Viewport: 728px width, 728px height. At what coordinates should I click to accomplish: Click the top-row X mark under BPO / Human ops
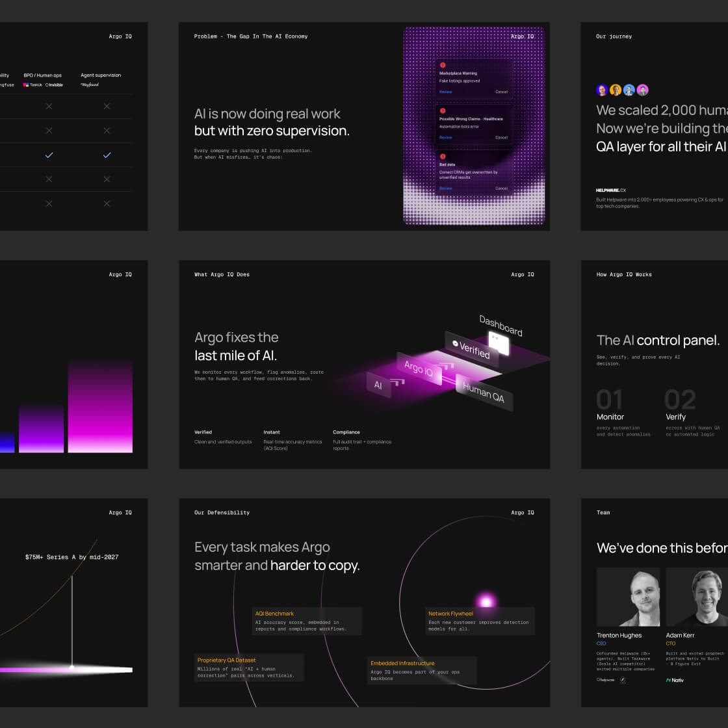coord(49,107)
